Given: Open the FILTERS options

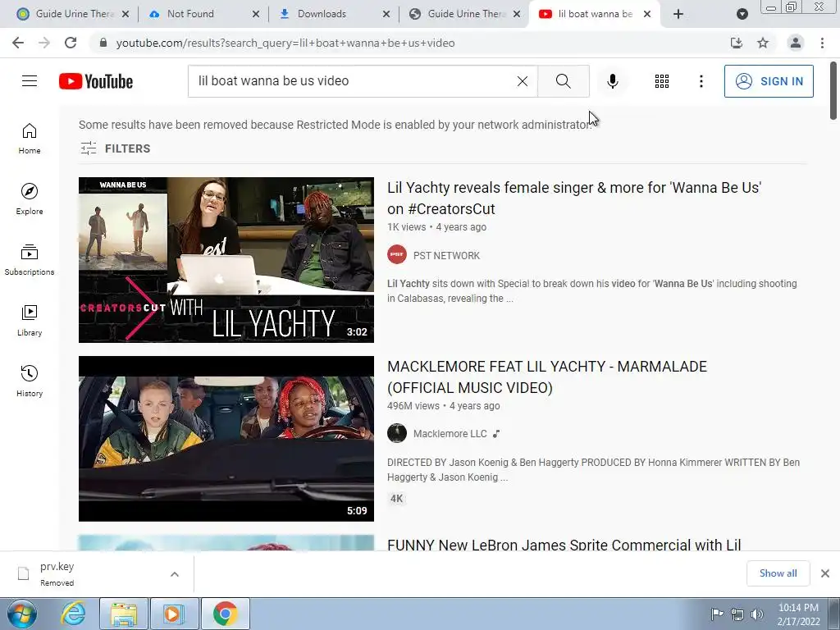Looking at the screenshot, I should (x=116, y=148).
